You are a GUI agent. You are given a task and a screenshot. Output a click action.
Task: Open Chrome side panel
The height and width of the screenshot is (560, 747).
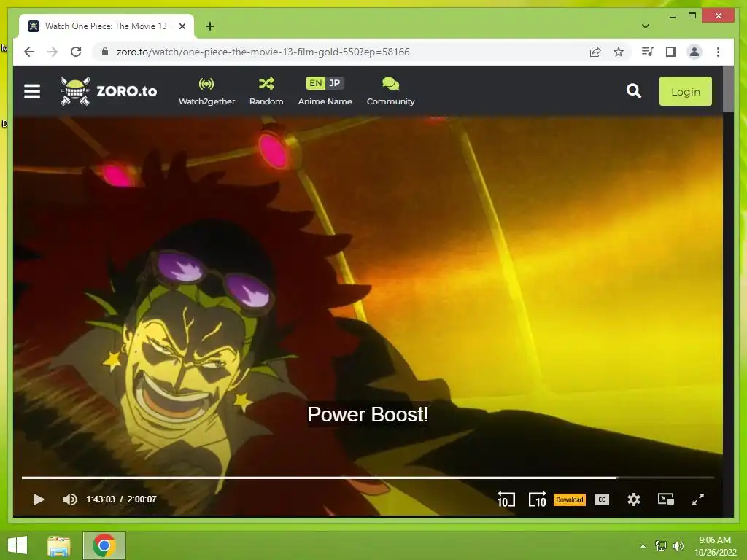coord(671,52)
